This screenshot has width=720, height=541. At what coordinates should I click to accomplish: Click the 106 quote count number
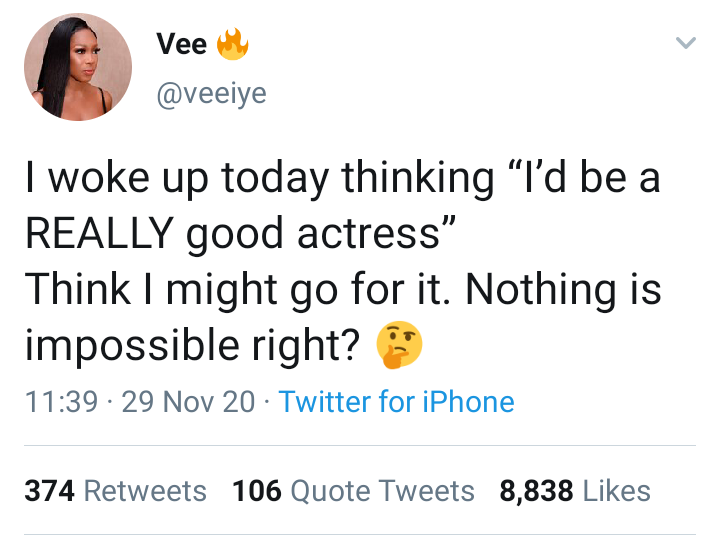257,491
